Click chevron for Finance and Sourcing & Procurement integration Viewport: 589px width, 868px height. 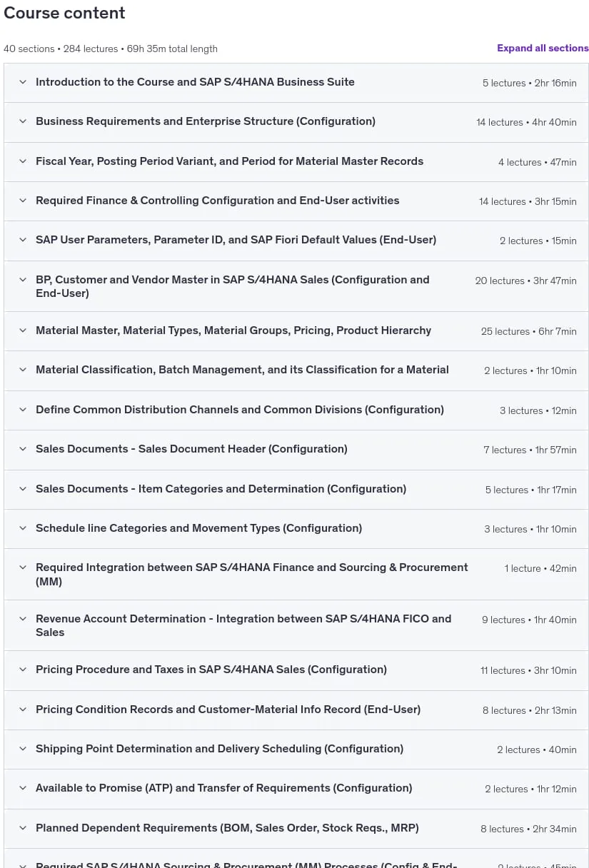point(23,567)
